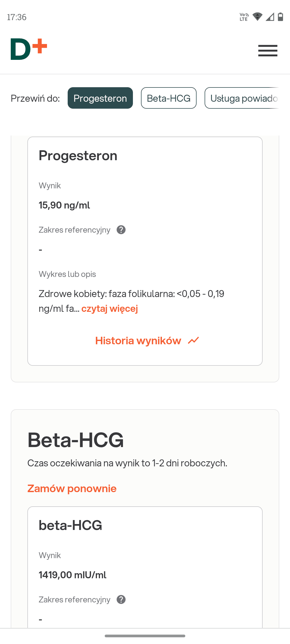The image size is (290, 644).
Task: Tap the mobile signal strength icon
Action: click(x=270, y=17)
